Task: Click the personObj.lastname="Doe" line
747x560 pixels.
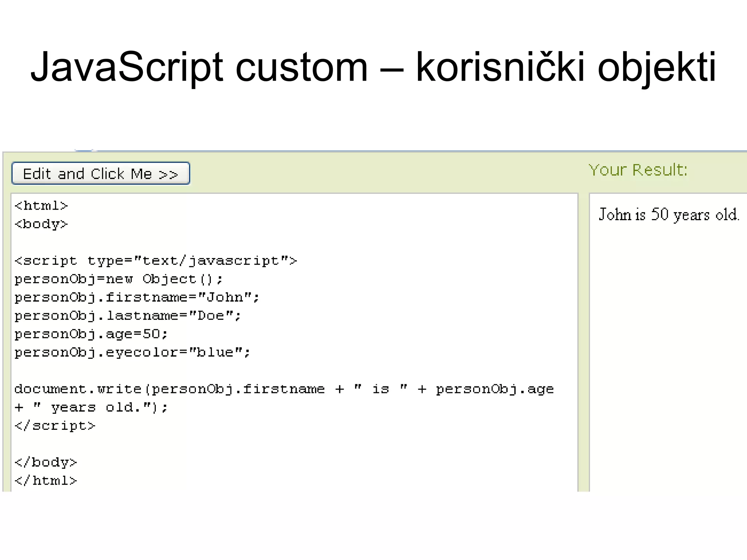Action: (x=128, y=316)
